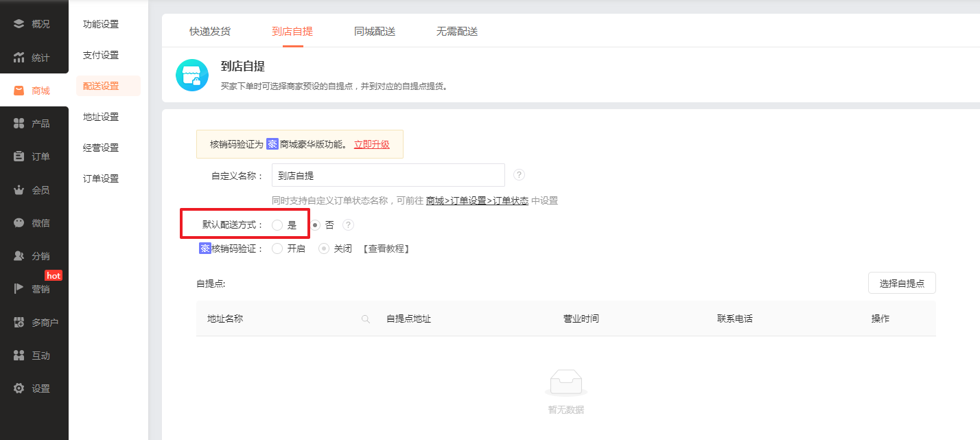The height and width of the screenshot is (440, 980).
Task: Click the 概况 overview icon in sidebar
Action: [19, 24]
